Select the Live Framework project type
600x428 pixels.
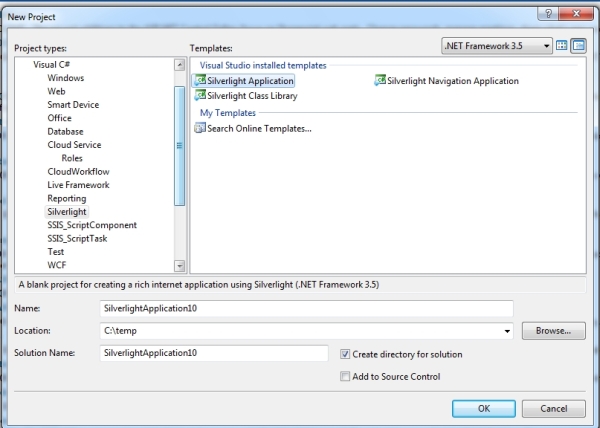click(x=78, y=185)
